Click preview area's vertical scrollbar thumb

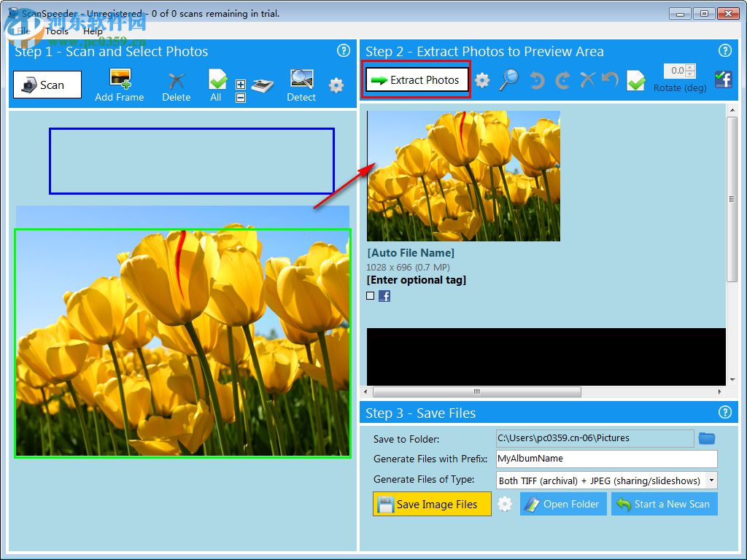point(732,200)
